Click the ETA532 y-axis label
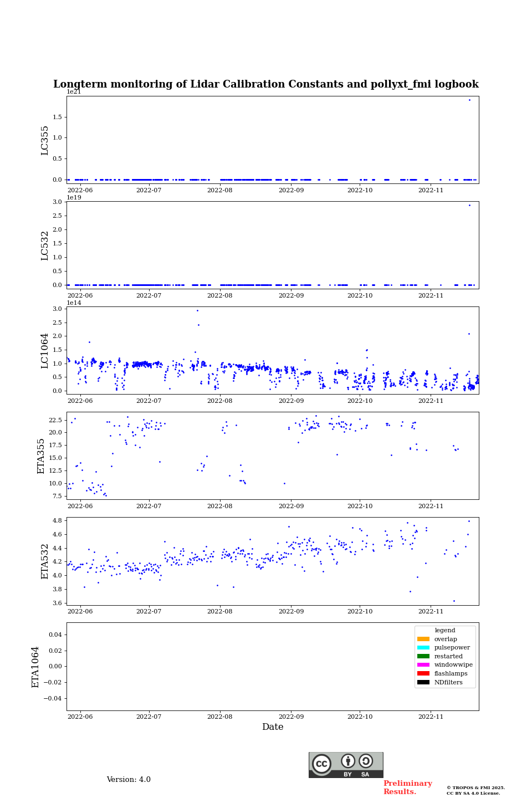 click(x=45, y=561)
